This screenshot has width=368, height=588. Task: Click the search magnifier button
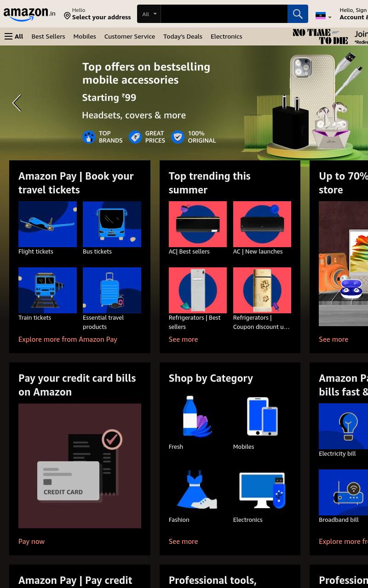(x=298, y=14)
